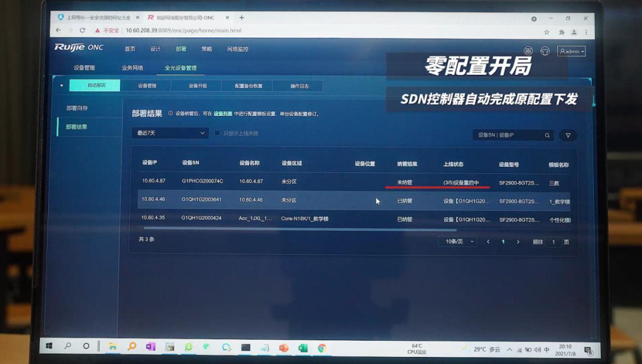The height and width of the screenshot is (364, 642).
Task: Open the 操作日志 tab
Action: (299, 86)
